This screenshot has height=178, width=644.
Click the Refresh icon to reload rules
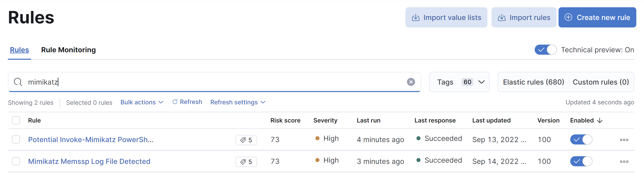tap(176, 102)
